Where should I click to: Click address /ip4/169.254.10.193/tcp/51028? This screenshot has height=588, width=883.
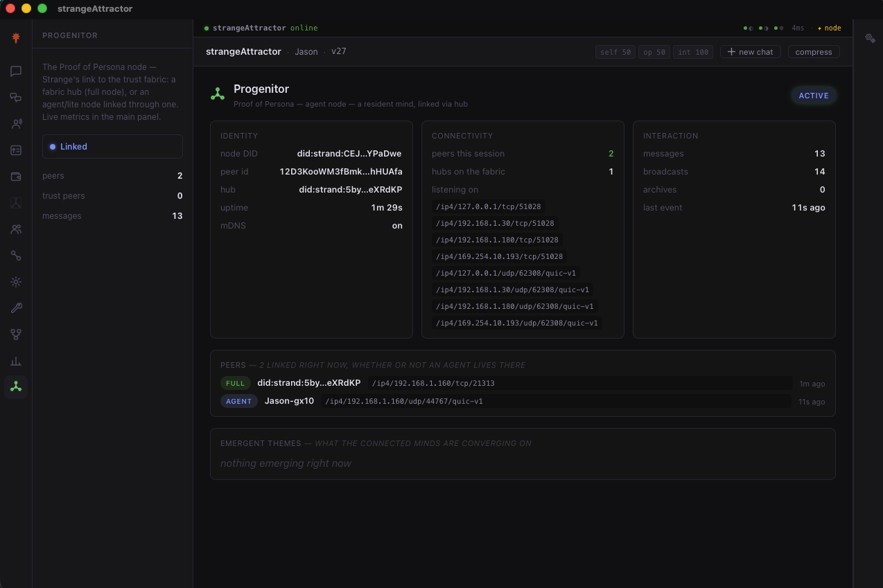coord(500,256)
